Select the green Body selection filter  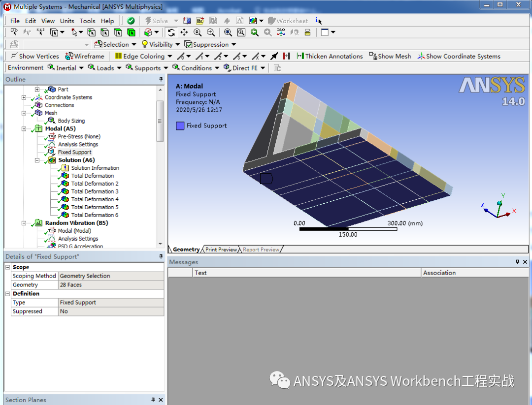click(x=131, y=32)
